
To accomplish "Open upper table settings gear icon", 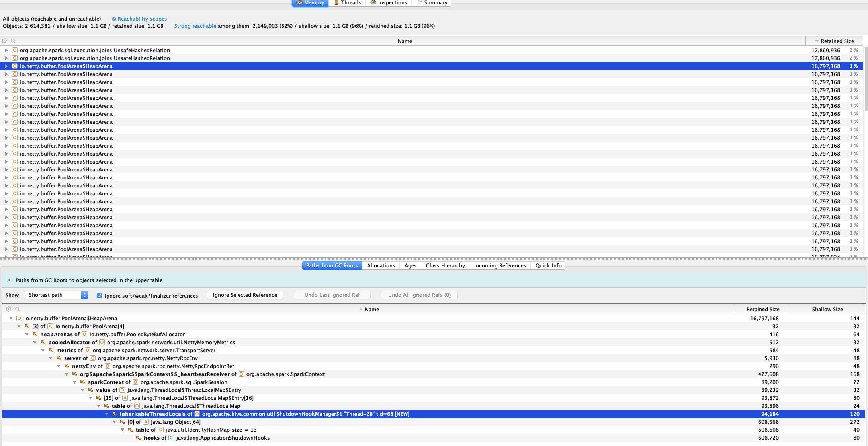I will tap(4, 41).
